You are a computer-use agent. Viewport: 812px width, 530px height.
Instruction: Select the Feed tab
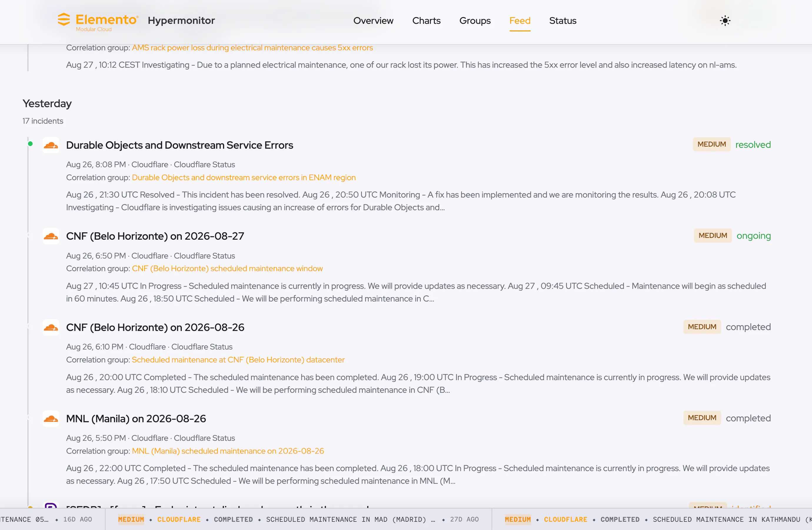click(x=520, y=21)
